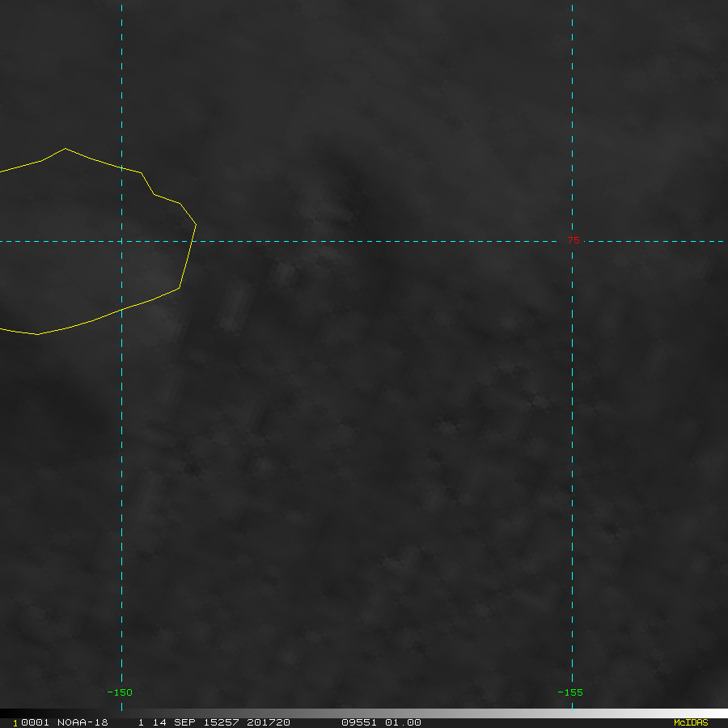
Task: Select the McIDAS label in the status bar
Action: tap(691, 722)
